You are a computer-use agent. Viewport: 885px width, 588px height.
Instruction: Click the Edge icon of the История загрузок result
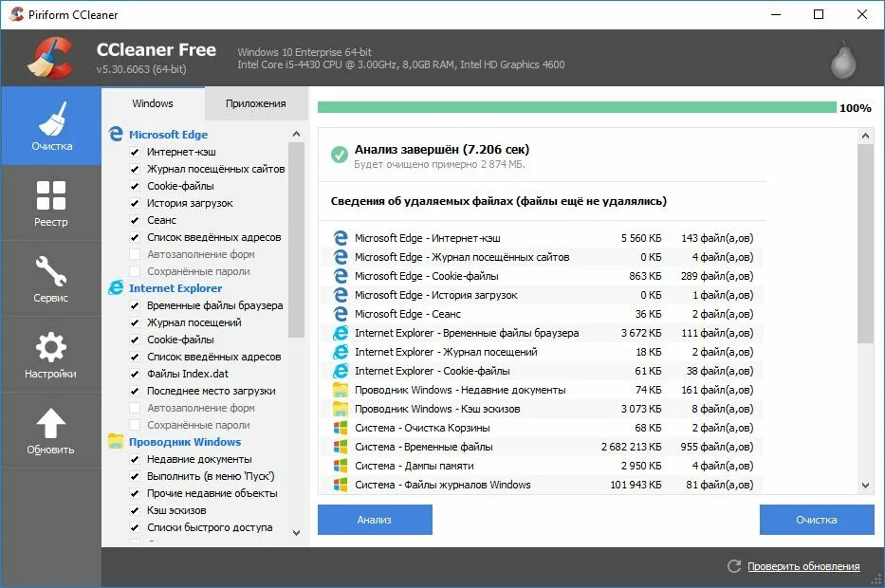341,295
